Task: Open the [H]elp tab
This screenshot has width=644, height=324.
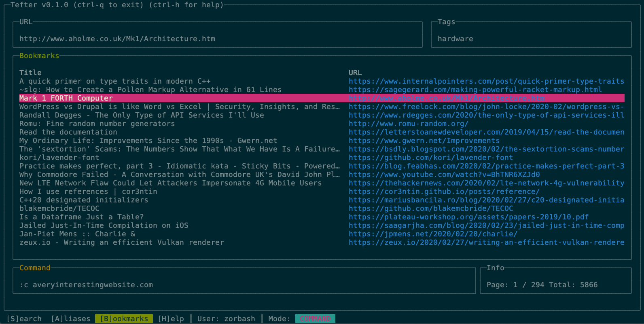Action: pos(171,319)
